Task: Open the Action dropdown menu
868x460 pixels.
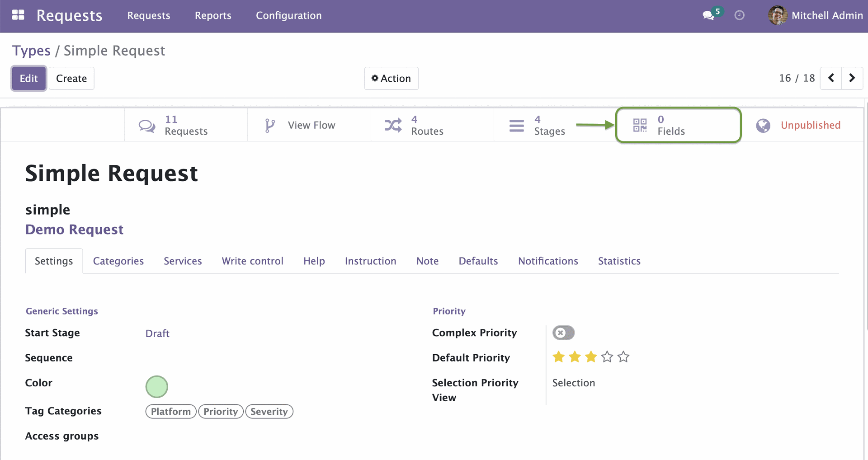Action: click(391, 78)
